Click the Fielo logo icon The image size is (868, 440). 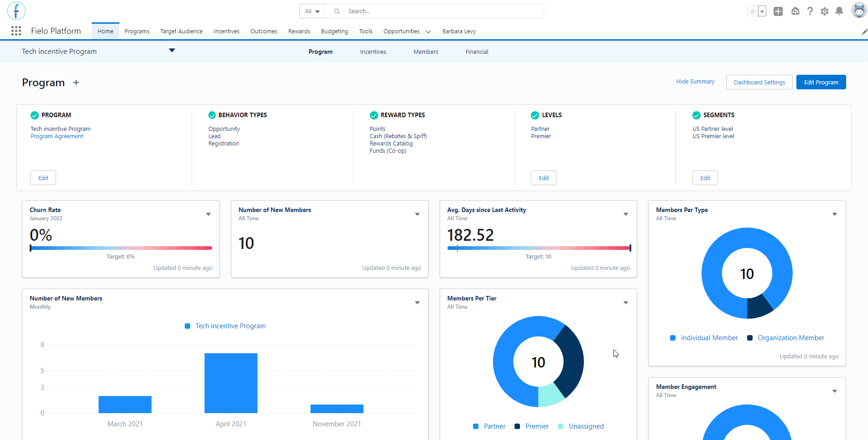(x=16, y=11)
